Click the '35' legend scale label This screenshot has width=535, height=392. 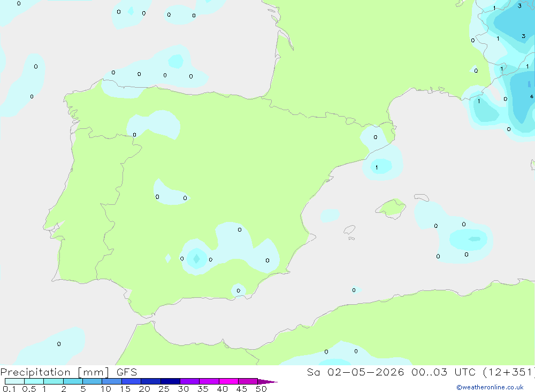pos(203,389)
